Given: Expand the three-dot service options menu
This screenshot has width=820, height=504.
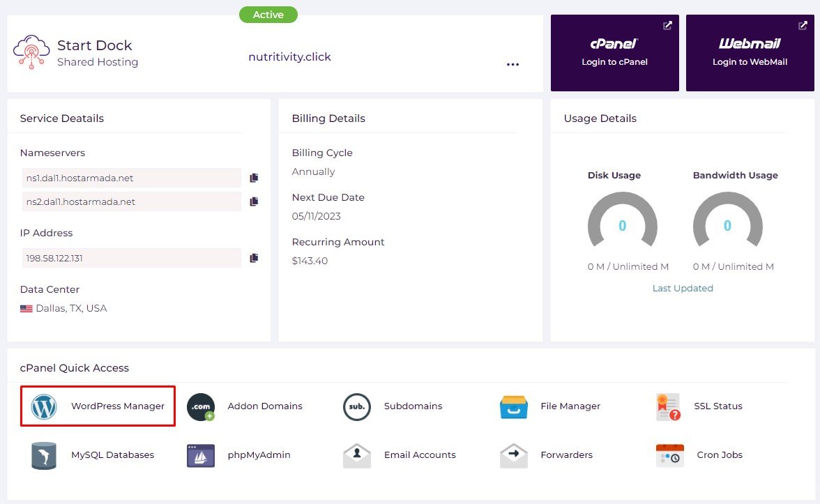Looking at the screenshot, I should 512,64.
